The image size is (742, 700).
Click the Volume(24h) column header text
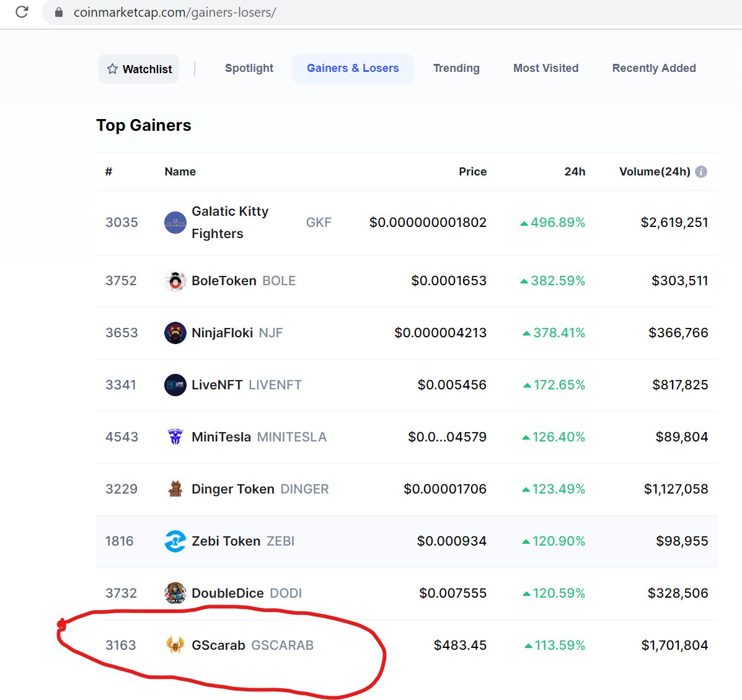click(x=655, y=171)
